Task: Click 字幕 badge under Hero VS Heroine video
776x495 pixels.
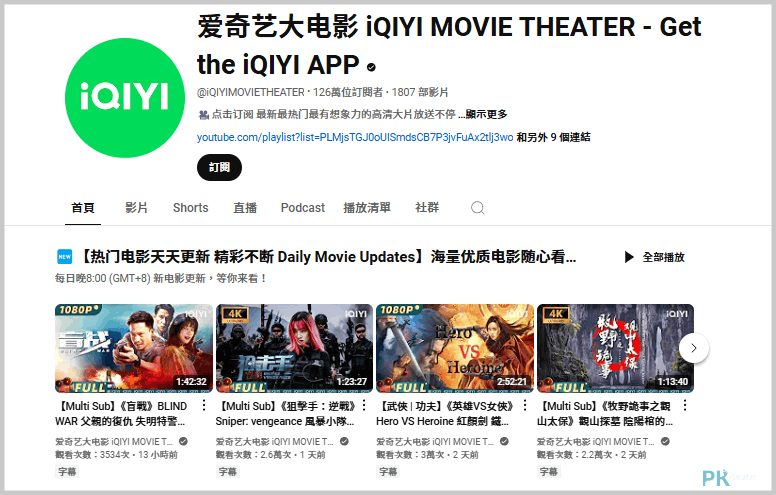Action: 388,471
